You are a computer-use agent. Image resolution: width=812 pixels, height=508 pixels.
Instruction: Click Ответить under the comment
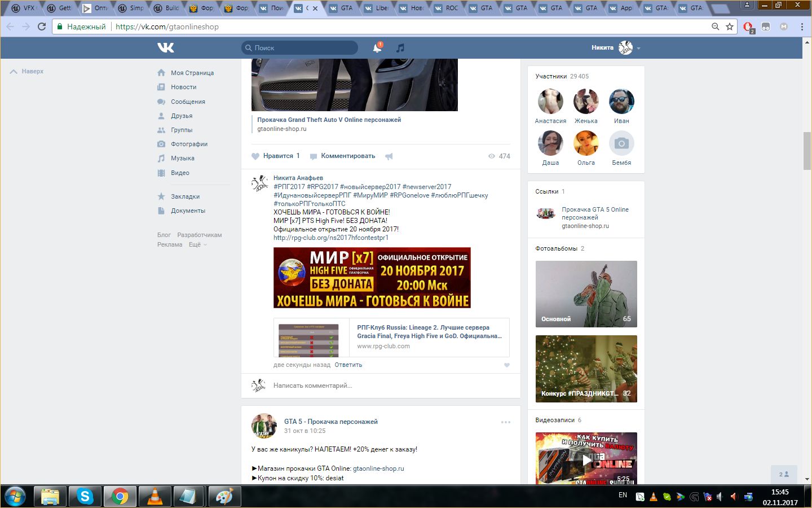click(x=348, y=365)
